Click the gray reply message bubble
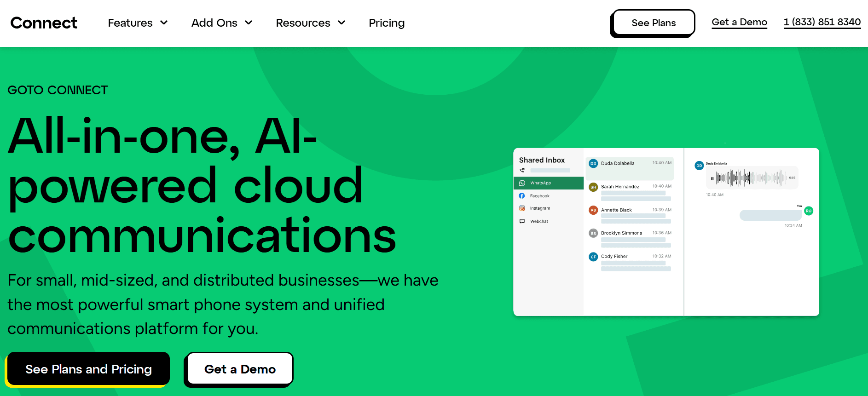868x396 pixels. tap(770, 215)
